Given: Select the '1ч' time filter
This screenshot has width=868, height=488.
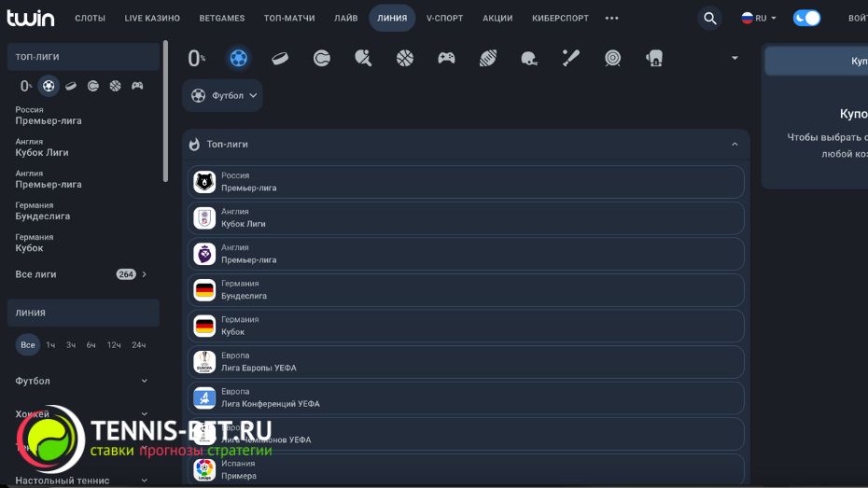Looking at the screenshot, I should click(x=50, y=344).
